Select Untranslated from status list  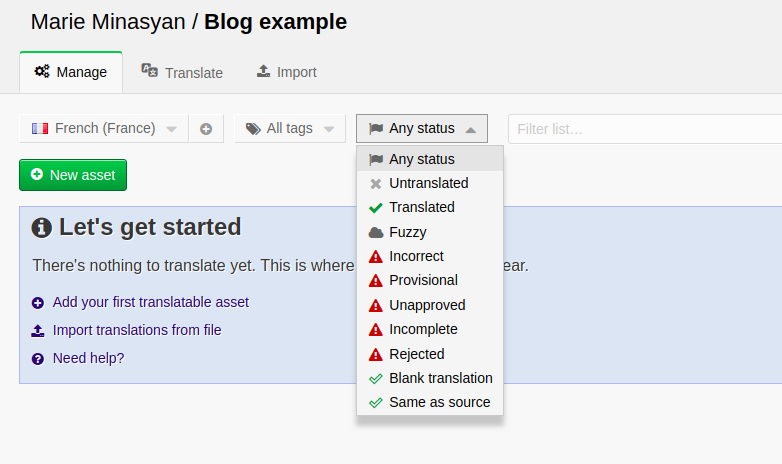click(x=428, y=183)
